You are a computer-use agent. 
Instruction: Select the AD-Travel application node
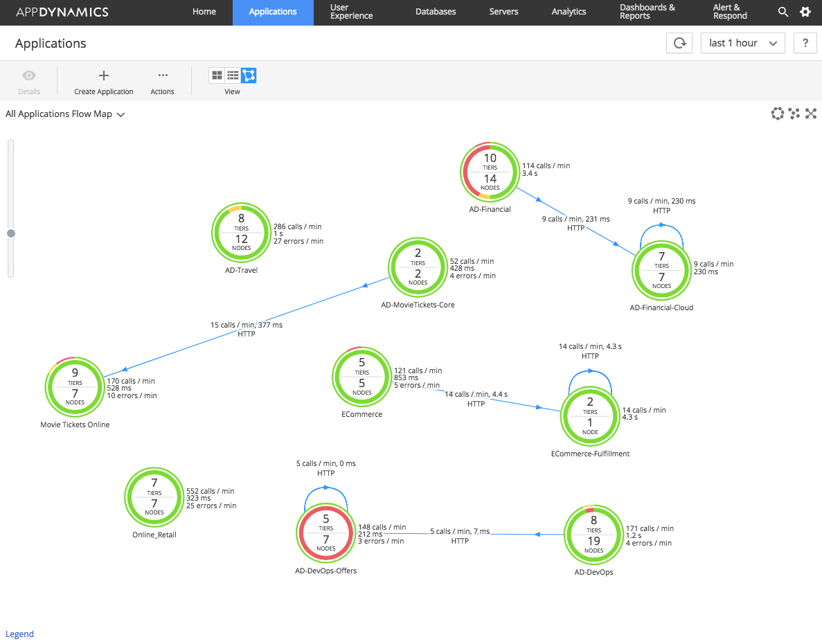coord(241,233)
